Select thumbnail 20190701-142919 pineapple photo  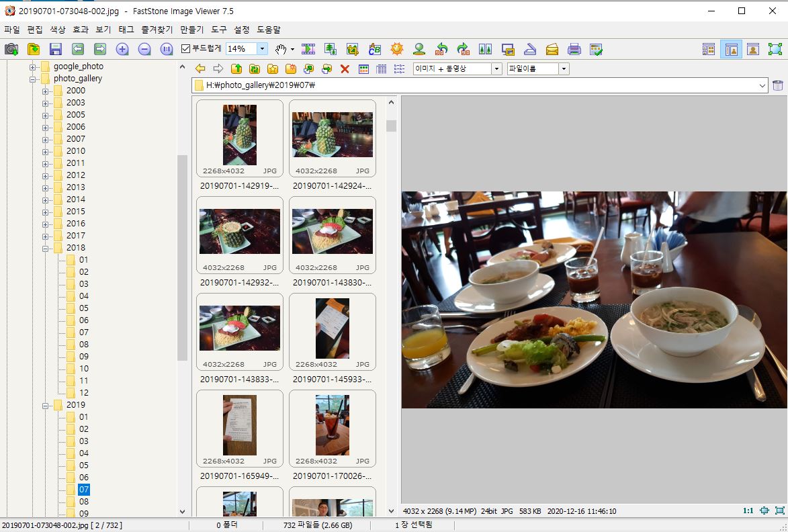240,138
